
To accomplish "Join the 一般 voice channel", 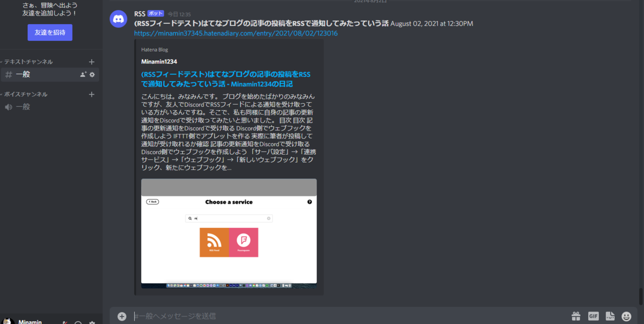I will coord(50,107).
